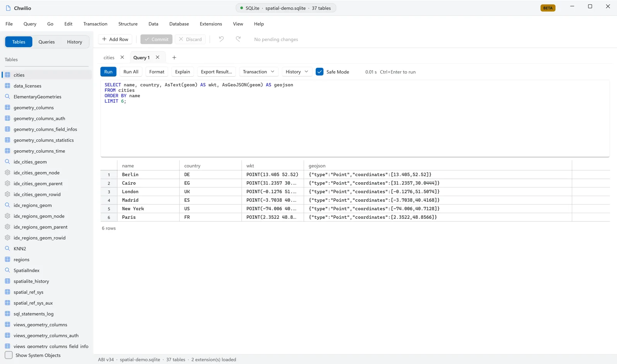The image size is (617, 364).
Task: Click the Berlin cell in results
Action: coord(148,174)
